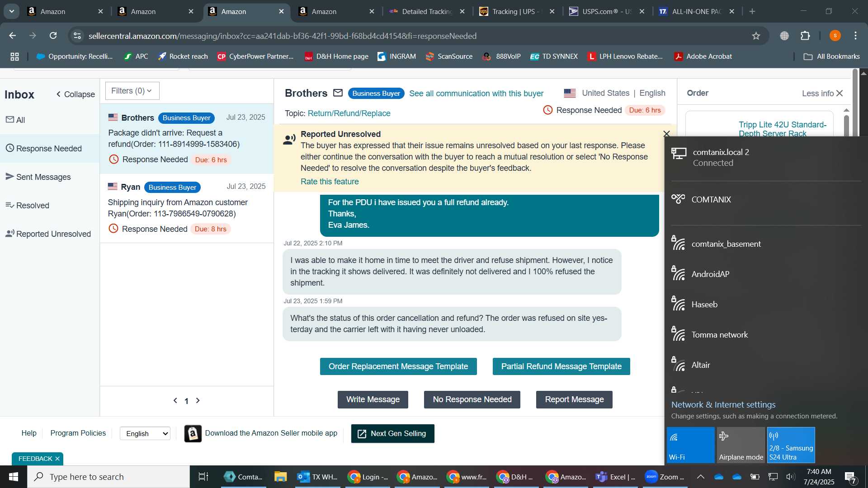Open Zoom from the taskbar
This screenshot has width=868, height=488.
click(x=665, y=477)
